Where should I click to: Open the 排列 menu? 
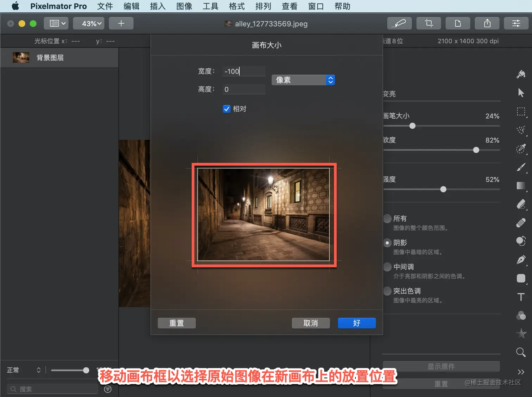[263, 6]
